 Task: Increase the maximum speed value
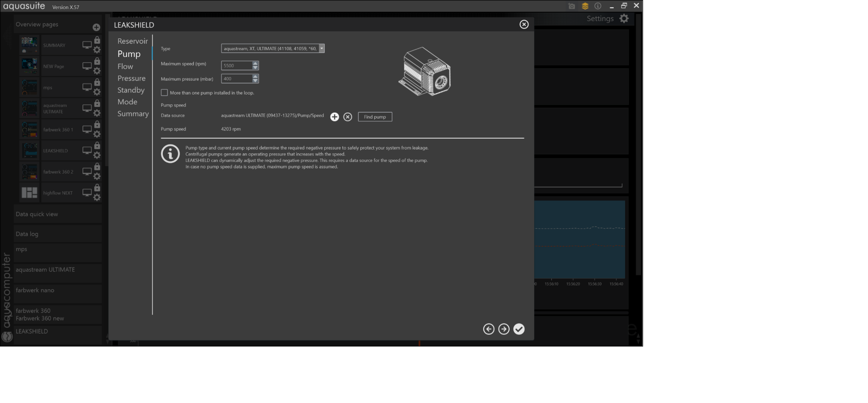(255, 63)
